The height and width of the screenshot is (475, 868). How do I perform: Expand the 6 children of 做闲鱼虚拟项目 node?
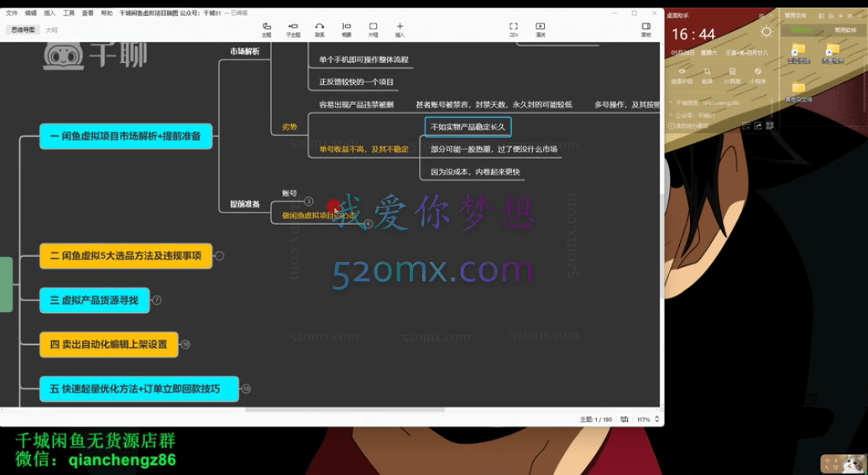tap(369, 224)
